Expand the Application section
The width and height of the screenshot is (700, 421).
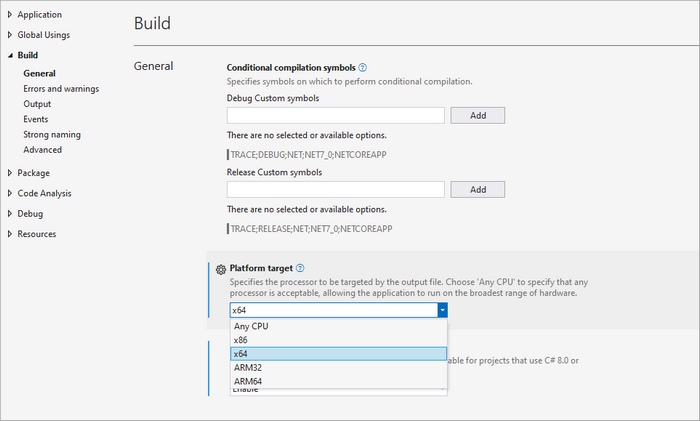[10, 14]
